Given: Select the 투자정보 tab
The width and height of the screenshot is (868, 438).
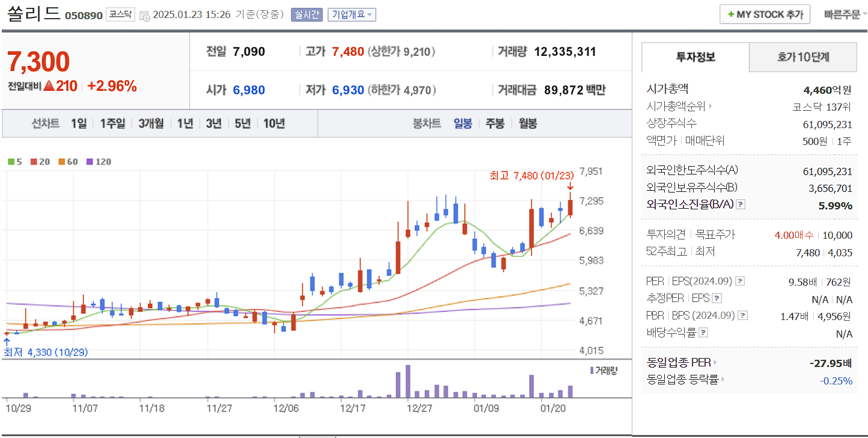Looking at the screenshot, I should (x=694, y=57).
